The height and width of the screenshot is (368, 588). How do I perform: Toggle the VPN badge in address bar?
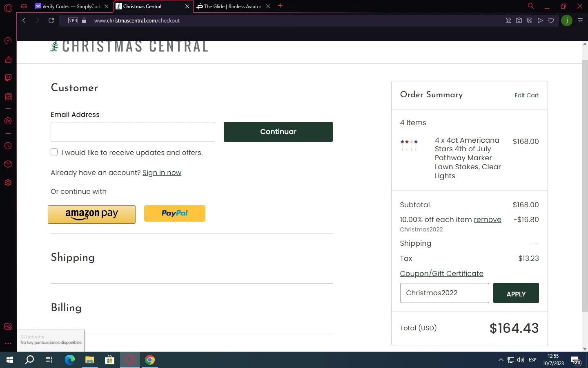73,20
